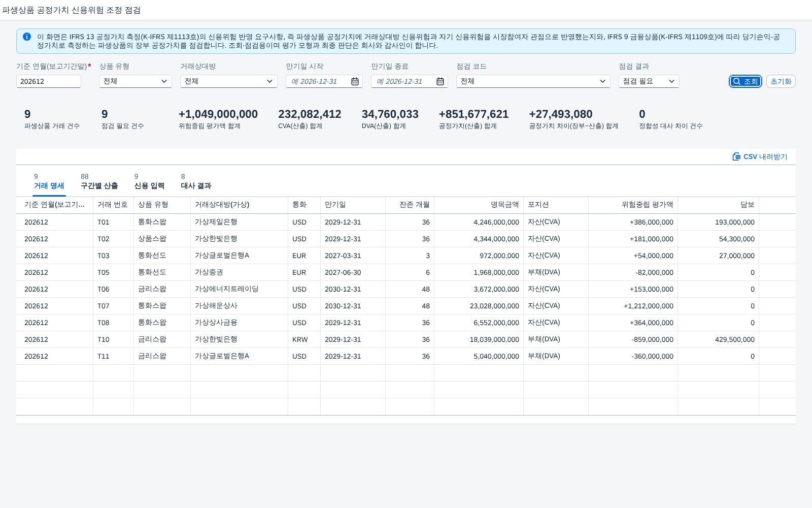Switch to the 거래 명세 tab
Image resolution: width=812 pixels, height=508 pixels.
pyautogui.click(x=49, y=182)
